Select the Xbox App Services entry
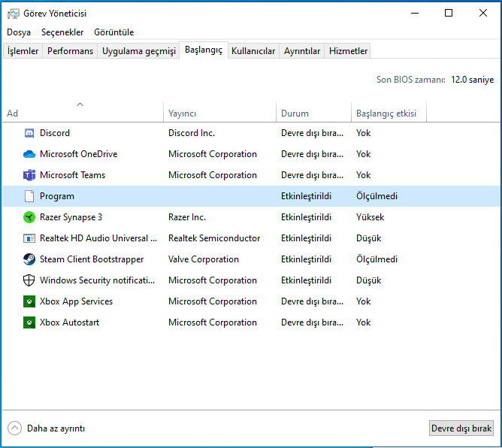The height and width of the screenshot is (448, 502). tap(76, 301)
